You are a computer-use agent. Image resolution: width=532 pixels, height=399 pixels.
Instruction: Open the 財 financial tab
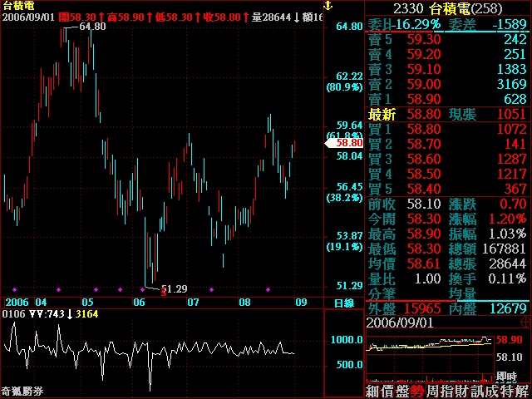coord(463,391)
